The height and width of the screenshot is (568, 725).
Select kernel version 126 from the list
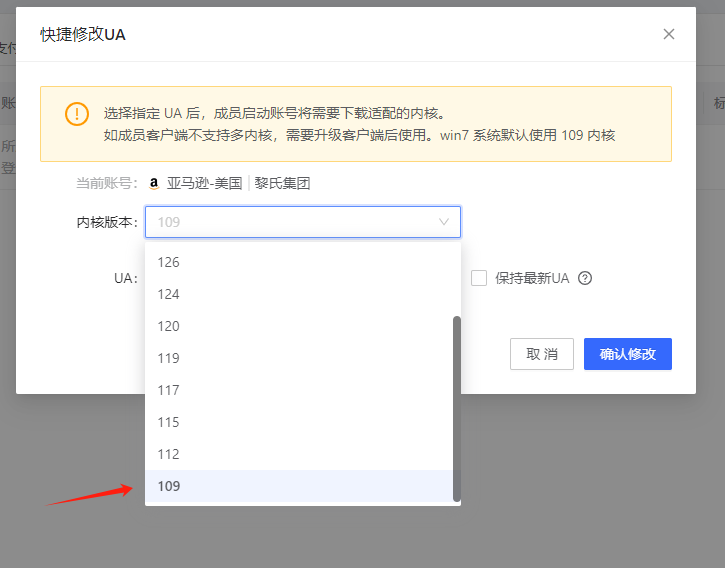coord(169,262)
